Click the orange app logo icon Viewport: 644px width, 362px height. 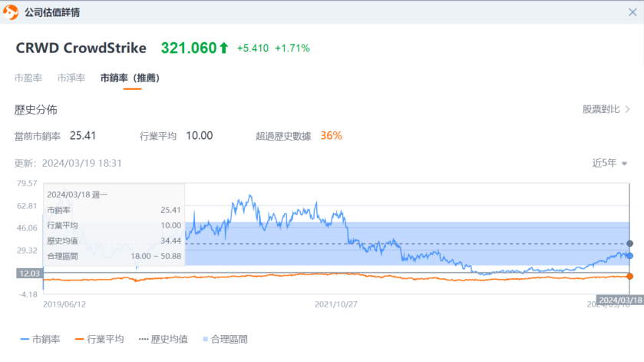pos(11,12)
